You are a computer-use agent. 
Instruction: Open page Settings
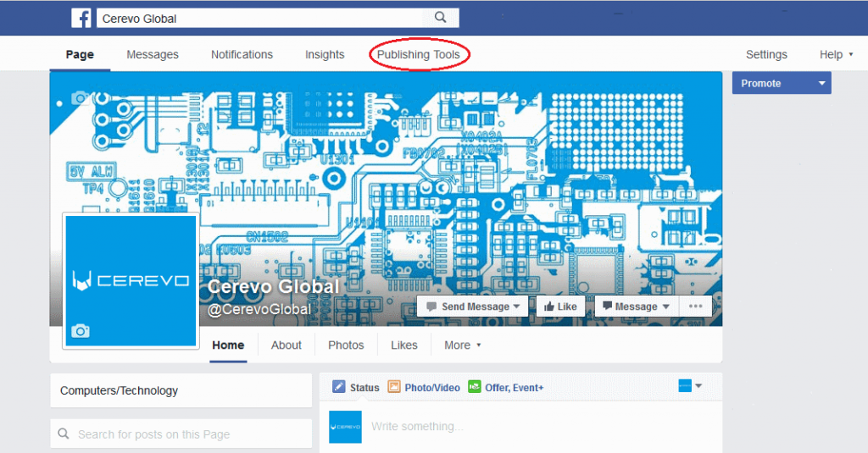click(766, 54)
